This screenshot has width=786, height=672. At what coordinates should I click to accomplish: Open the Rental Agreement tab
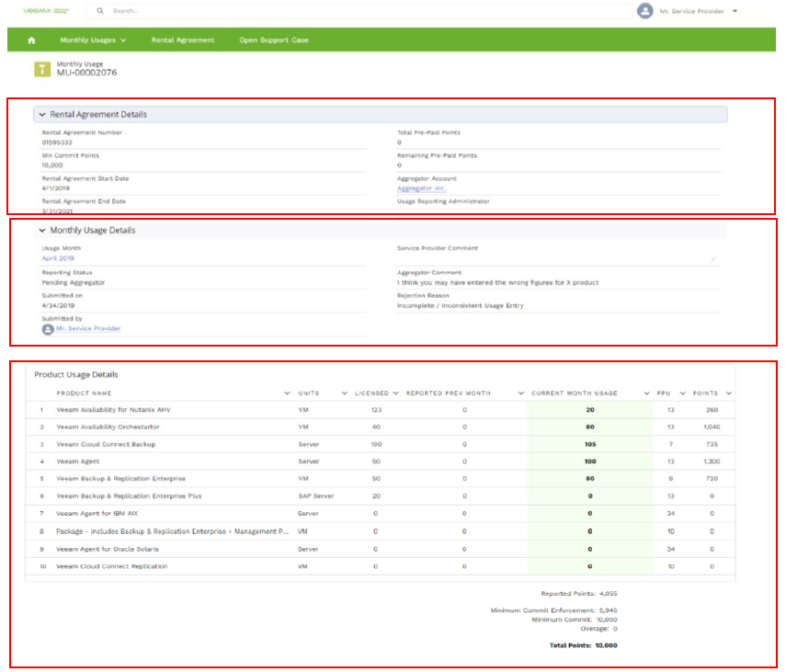[183, 40]
